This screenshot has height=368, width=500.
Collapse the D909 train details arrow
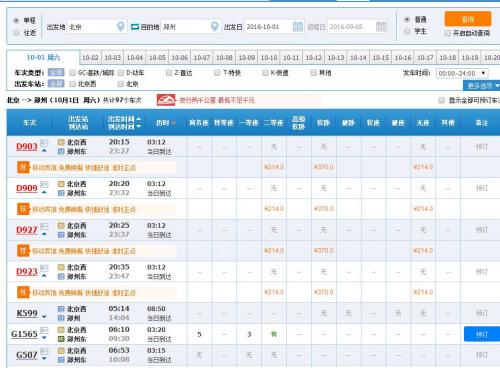(44, 192)
